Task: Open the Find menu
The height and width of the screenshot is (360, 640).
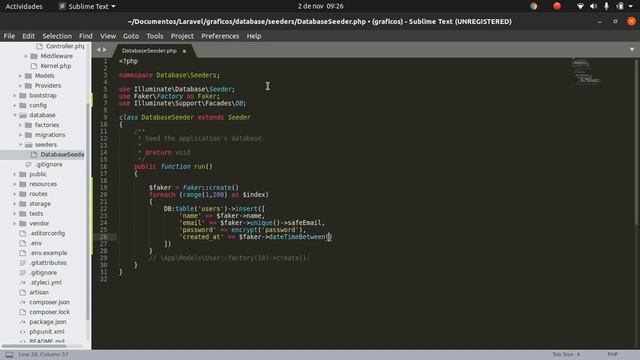Action: click(x=86, y=36)
